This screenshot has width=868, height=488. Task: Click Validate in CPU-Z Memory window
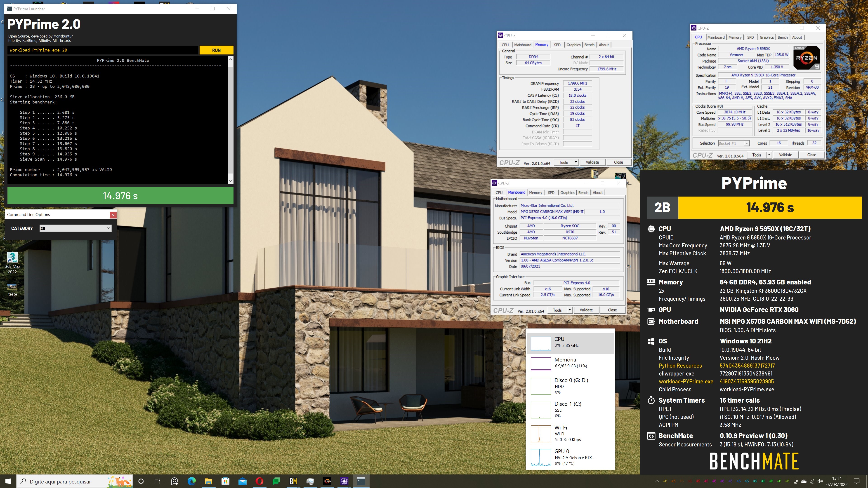click(x=592, y=162)
